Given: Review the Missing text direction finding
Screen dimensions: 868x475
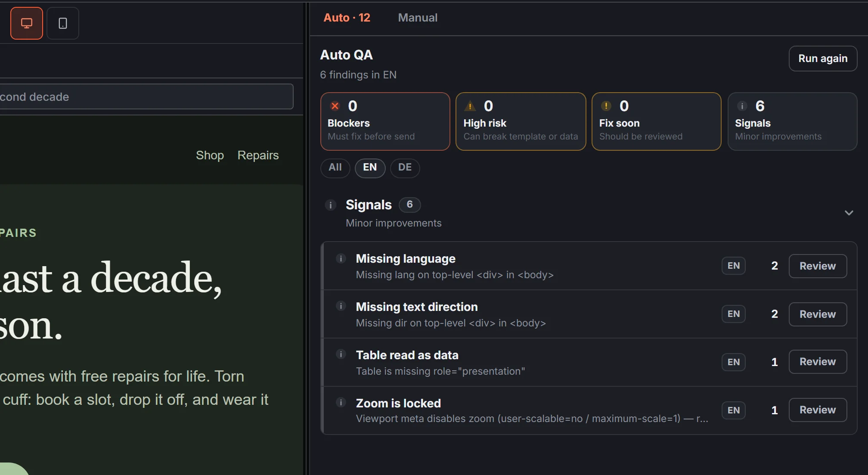Looking at the screenshot, I should click(x=818, y=314).
